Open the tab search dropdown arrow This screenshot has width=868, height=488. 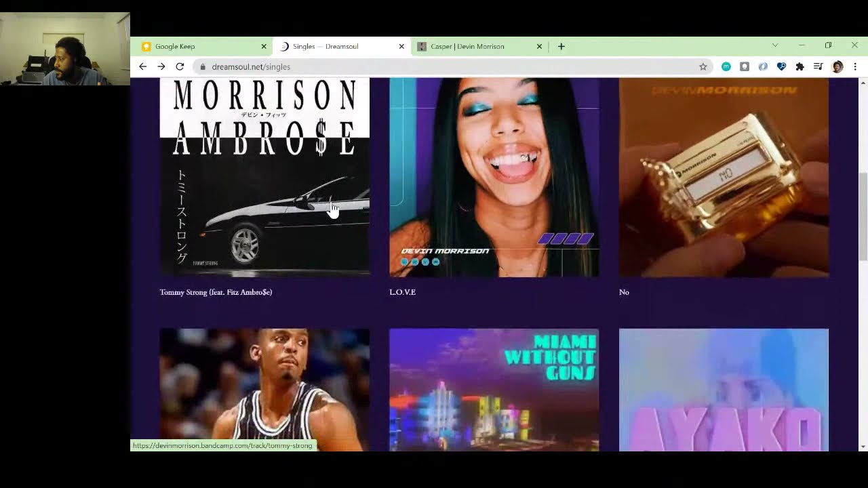coord(775,45)
